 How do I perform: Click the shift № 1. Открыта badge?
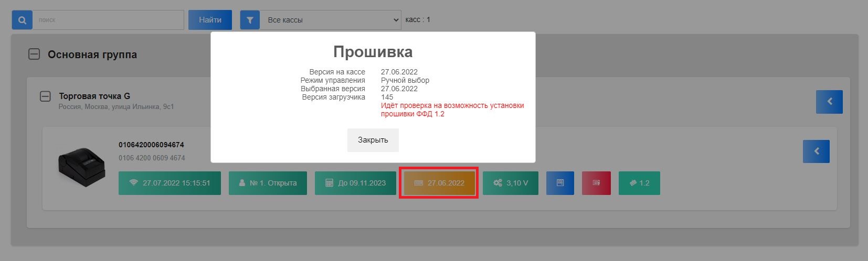pyautogui.click(x=268, y=183)
